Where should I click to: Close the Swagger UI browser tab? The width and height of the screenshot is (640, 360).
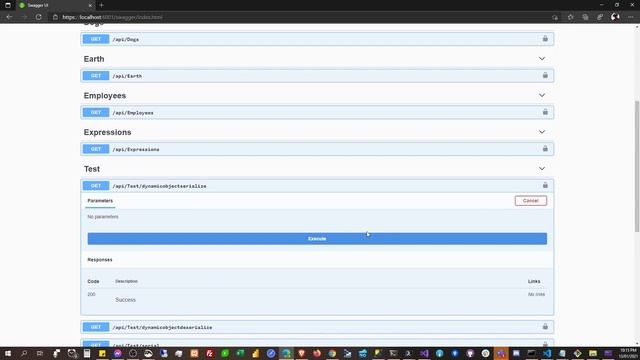90,5
